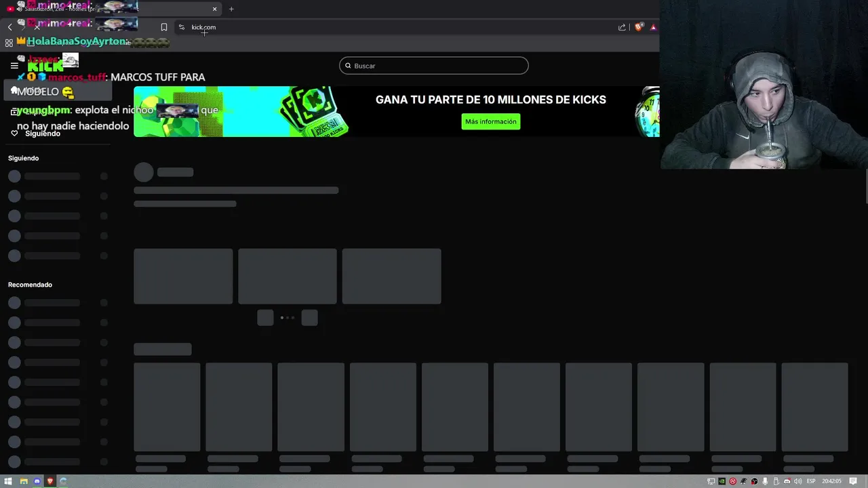Focus the Buscar search field
The height and width of the screenshot is (488, 868).
pyautogui.click(x=434, y=66)
